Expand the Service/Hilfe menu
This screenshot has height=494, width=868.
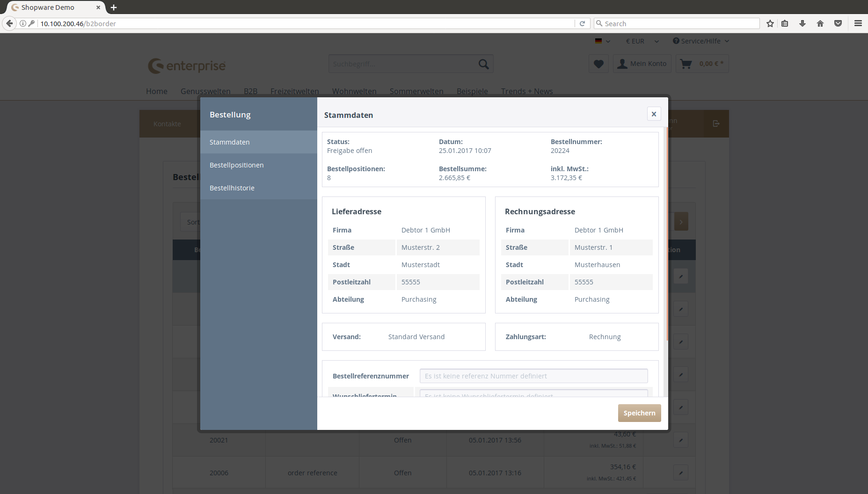pyautogui.click(x=700, y=41)
